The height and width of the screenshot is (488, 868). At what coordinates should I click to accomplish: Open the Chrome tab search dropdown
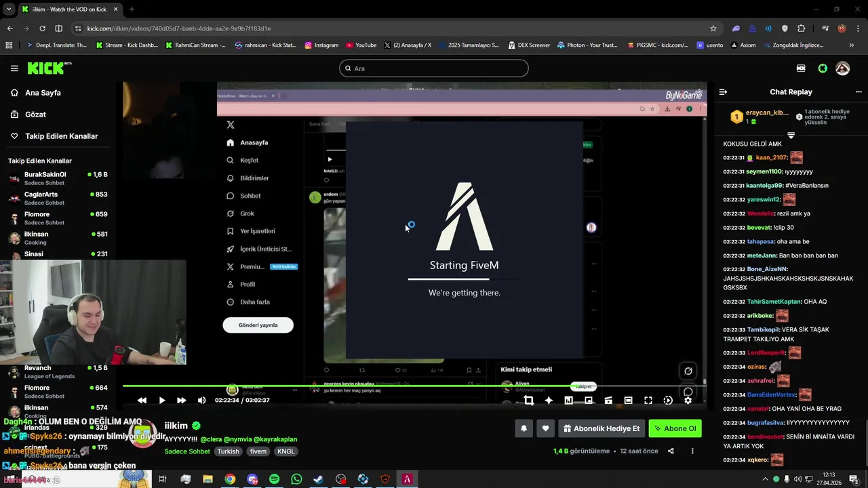pyautogui.click(x=9, y=9)
